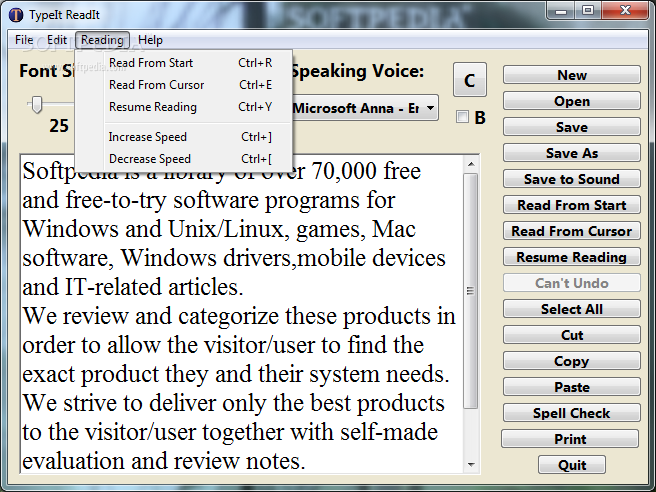Click the text scrollbar down arrow
Viewport: 656px width, 492px height.
[x=471, y=464]
